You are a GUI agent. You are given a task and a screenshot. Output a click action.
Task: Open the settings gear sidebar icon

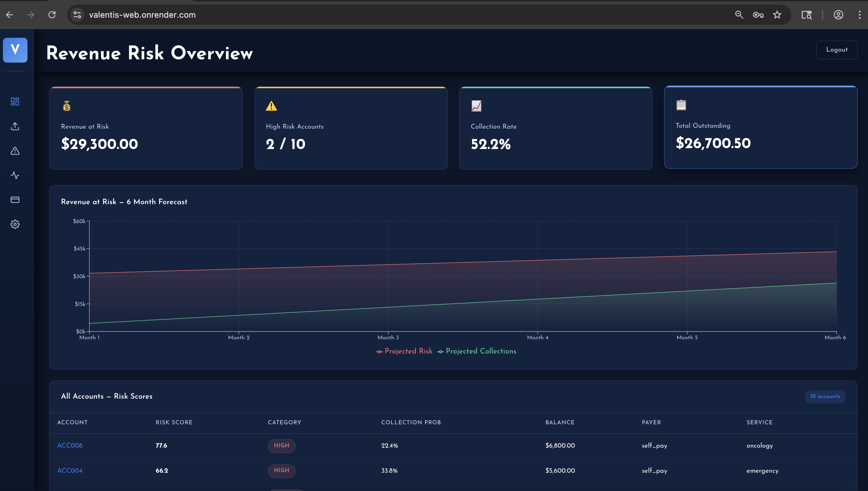point(15,224)
